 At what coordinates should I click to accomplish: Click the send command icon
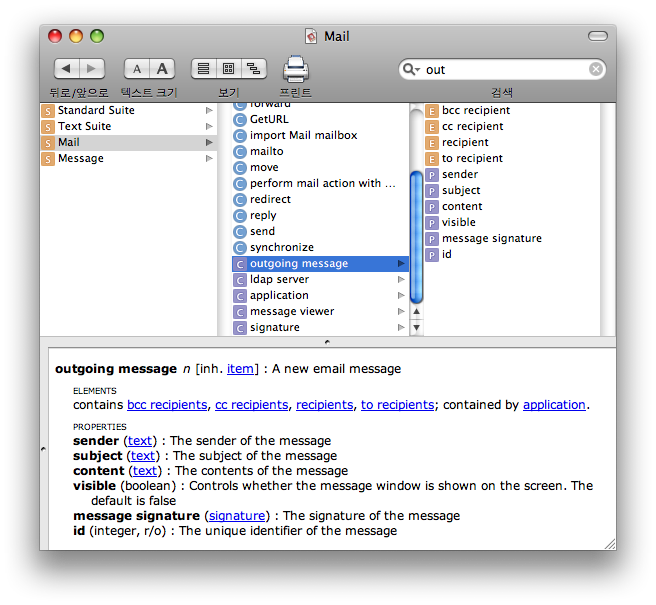coord(240,232)
